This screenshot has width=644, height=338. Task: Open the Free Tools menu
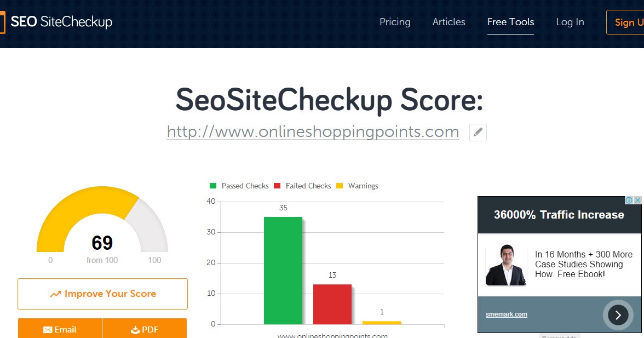tap(510, 22)
